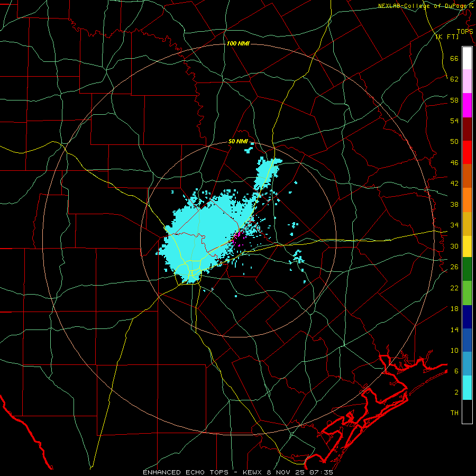The image size is (476, 476).
Task: Click the yellow 30 kft legend swatch
Action: point(467,246)
